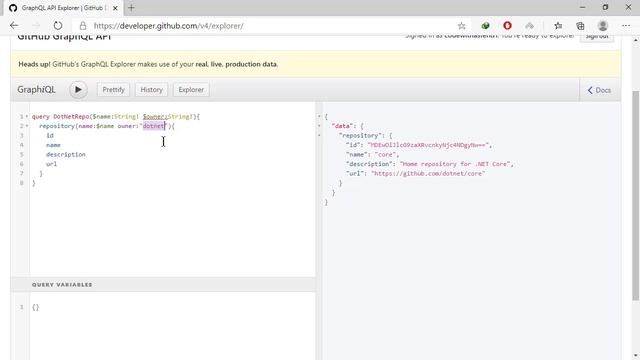This screenshot has width=640, height=360.
Task: Click the DotNetRepo query name
Action: 71,116
